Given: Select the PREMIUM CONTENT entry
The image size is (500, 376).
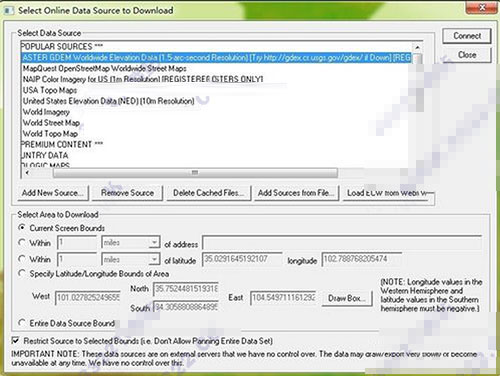Looking at the screenshot, I should tap(62, 144).
